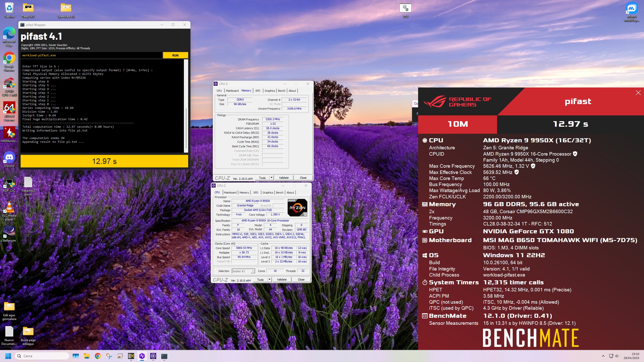Launch VLC media player desktop shortcut
This screenshot has width=644, height=362.
point(9,211)
